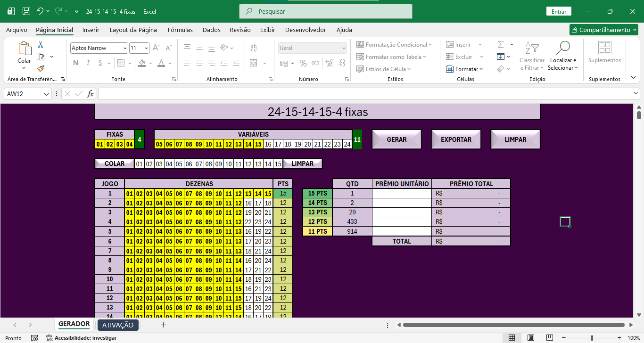The width and height of the screenshot is (644, 343).
Task: Click merge and center icon
Action: point(254,63)
